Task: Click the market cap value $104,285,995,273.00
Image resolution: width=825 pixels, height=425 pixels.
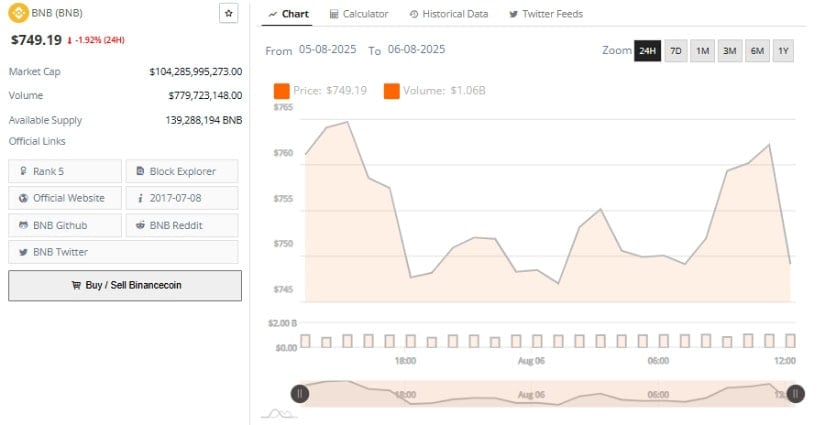Action: coord(196,72)
